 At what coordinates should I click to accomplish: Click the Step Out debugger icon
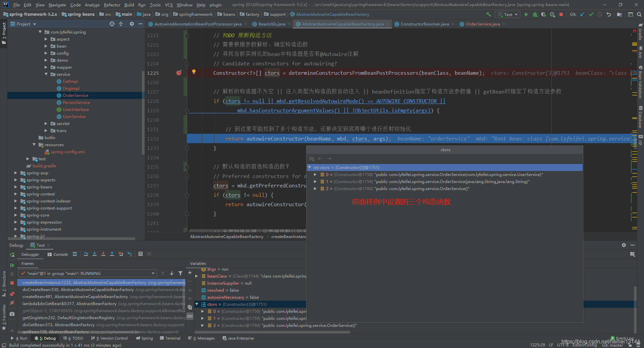coord(112,254)
